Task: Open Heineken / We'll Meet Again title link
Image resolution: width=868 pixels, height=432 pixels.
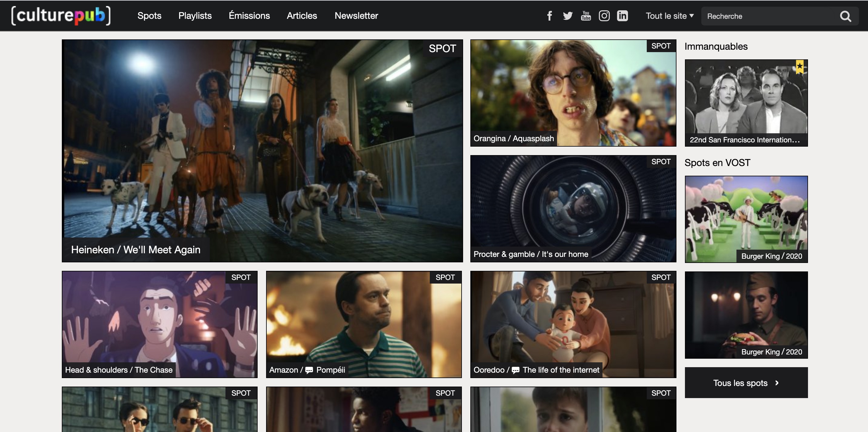Action: [136, 250]
